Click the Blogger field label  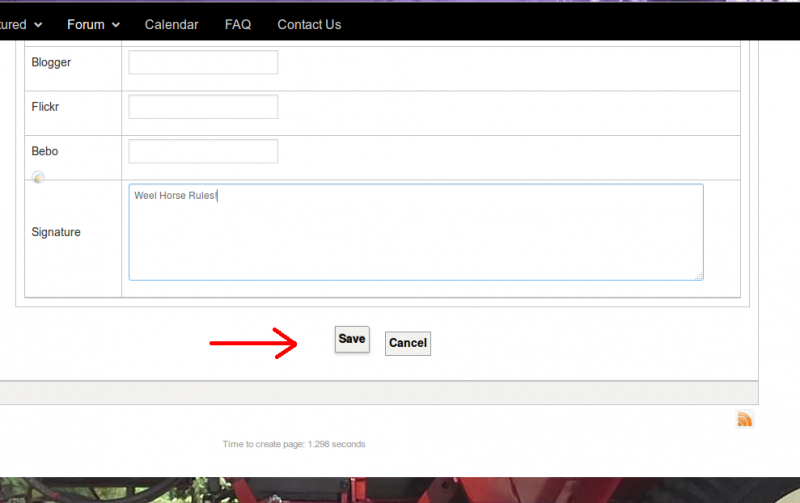51,62
